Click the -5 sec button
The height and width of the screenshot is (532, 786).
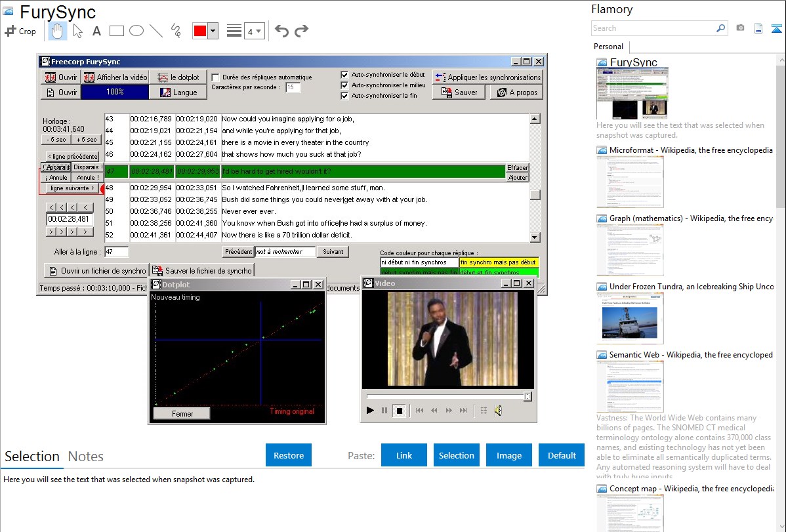[56, 140]
